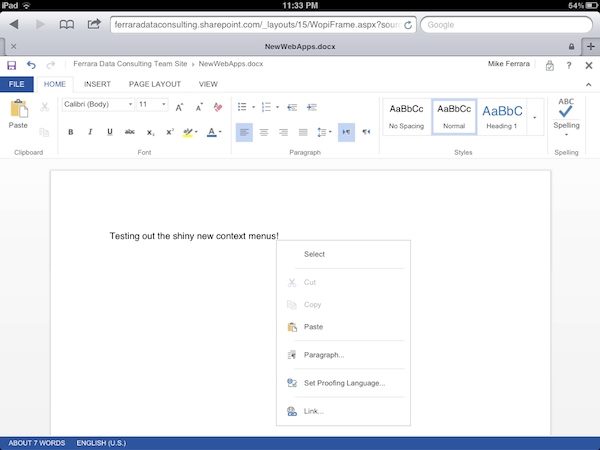Screen dimensions: 600x450
Task: Toggle Underline formatting
Action: pos(110,132)
